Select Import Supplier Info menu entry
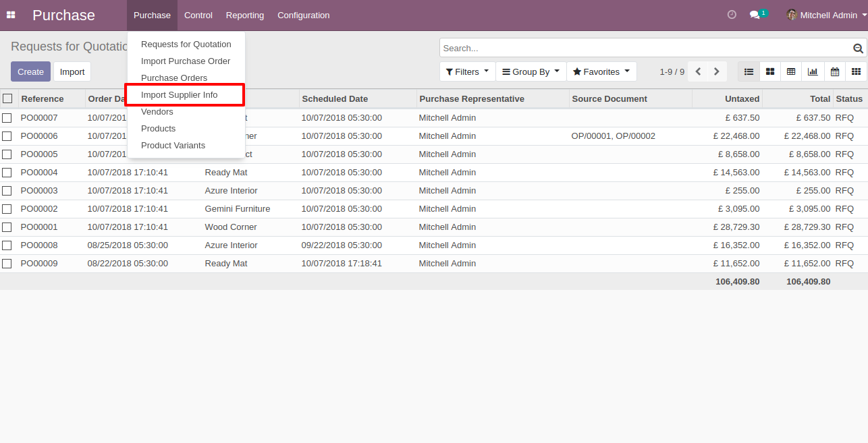The image size is (868, 443). click(x=186, y=94)
